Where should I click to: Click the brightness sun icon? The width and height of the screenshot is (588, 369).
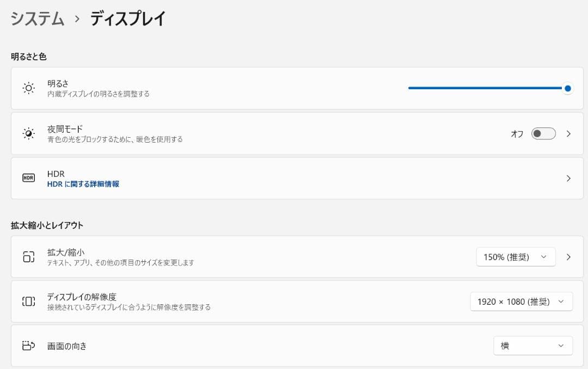tap(28, 88)
